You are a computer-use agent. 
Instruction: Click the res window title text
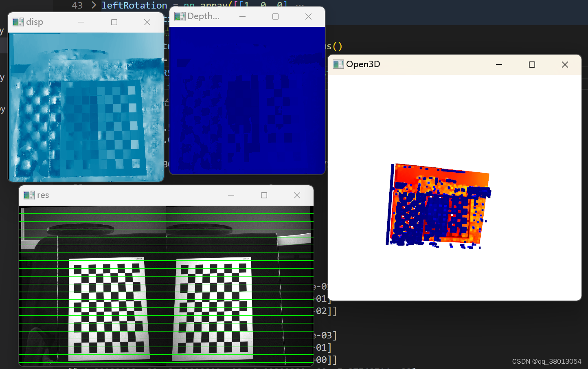(43, 195)
